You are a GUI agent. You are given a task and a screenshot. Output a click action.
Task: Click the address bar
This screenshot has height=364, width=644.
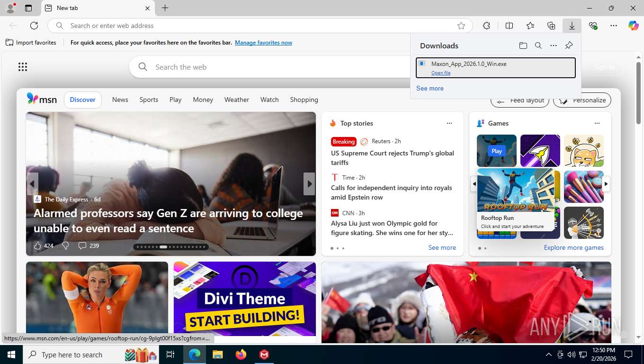260,26
